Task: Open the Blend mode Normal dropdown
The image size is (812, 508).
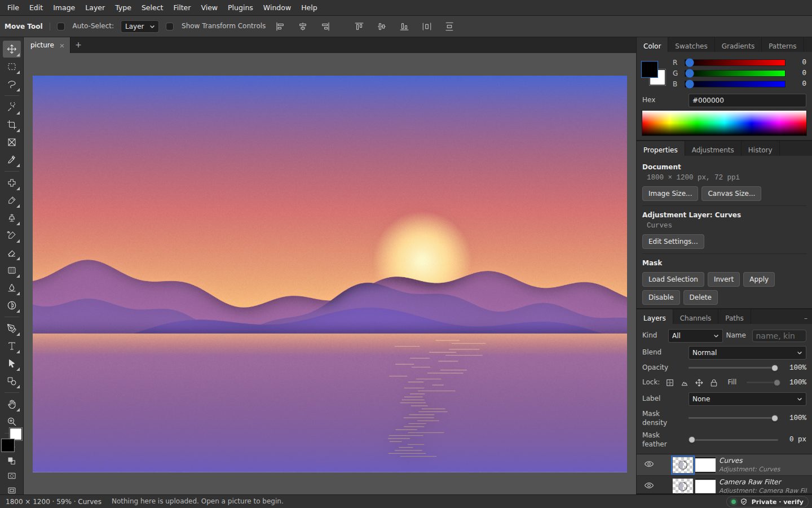Action: (747, 353)
